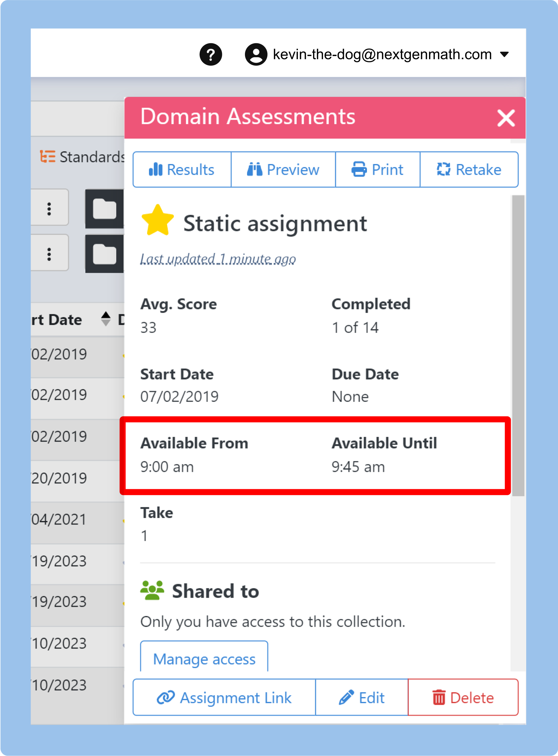Click the Start Date value 07/02/2019
The image size is (558, 756).
click(179, 396)
